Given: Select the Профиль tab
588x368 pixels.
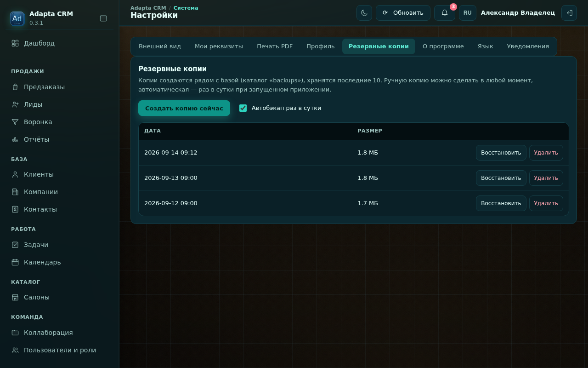Looking at the screenshot, I should pos(321,46).
